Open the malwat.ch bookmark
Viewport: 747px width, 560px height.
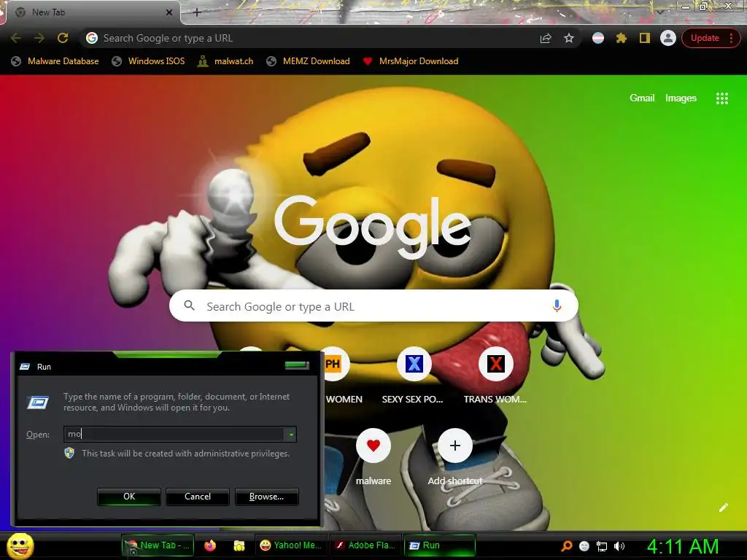click(226, 61)
